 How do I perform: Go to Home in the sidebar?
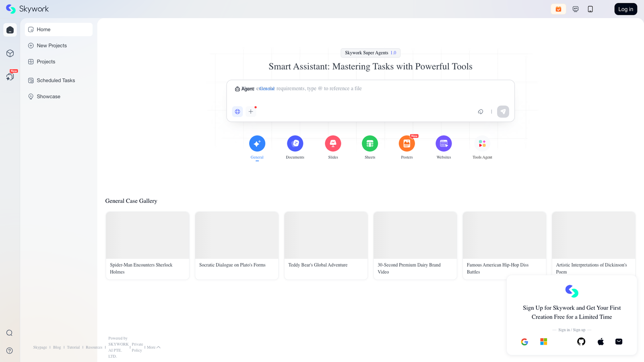tap(59, 29)
